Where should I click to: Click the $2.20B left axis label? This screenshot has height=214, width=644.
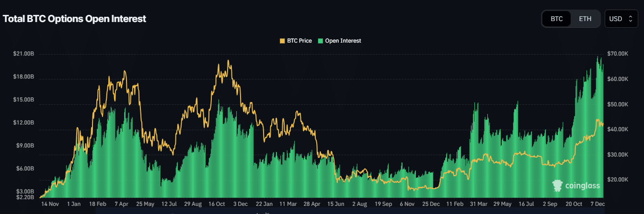pos(23,197)
